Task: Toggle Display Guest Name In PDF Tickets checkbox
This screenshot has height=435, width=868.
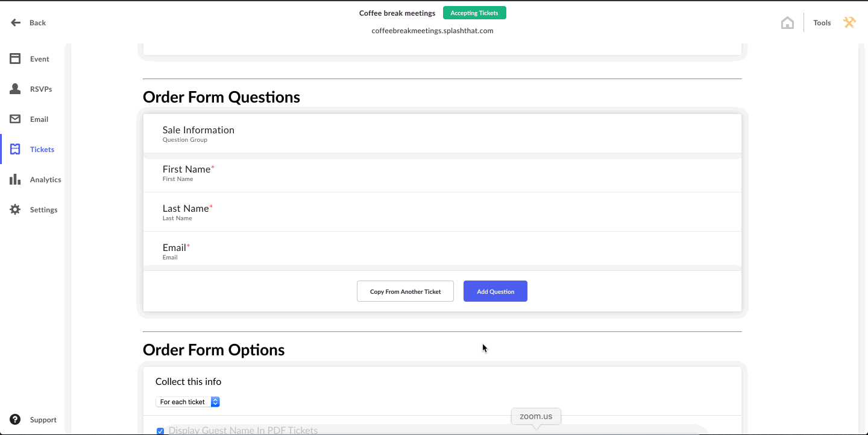Action: [x=160, y=431]
